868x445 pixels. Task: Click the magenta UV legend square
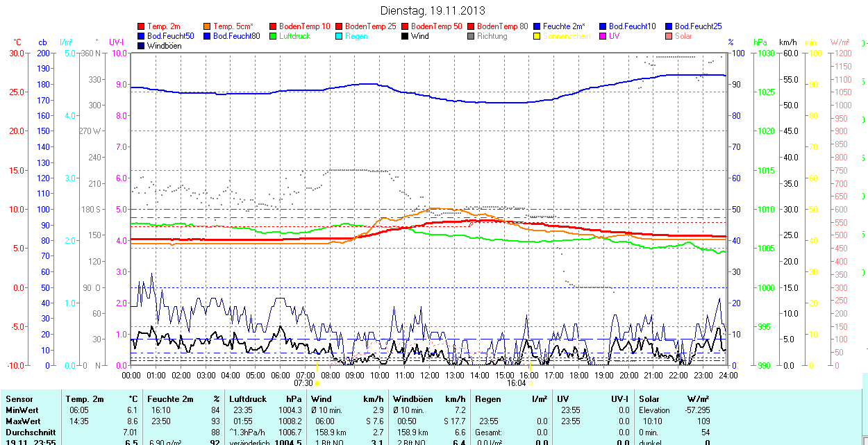[x=602, y=36]
